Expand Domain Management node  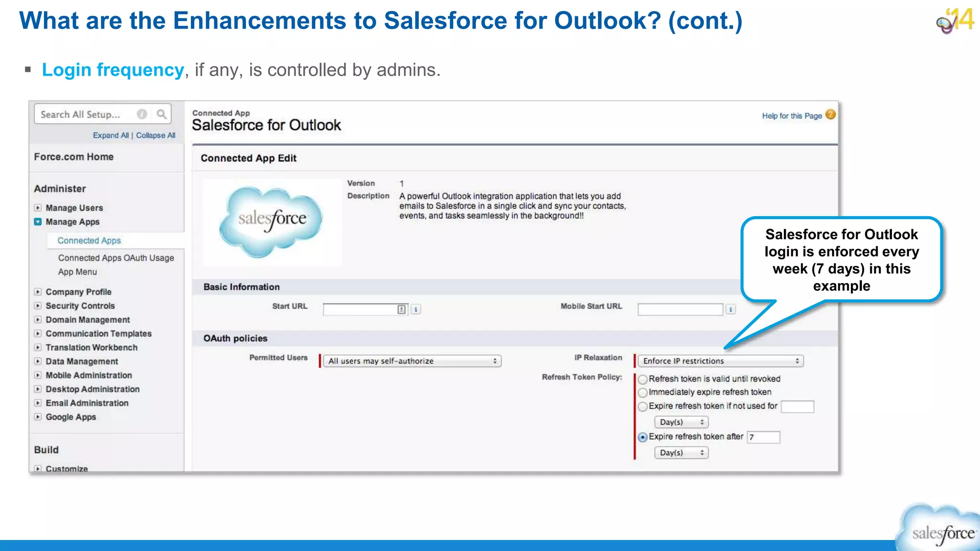pos(38,320)
